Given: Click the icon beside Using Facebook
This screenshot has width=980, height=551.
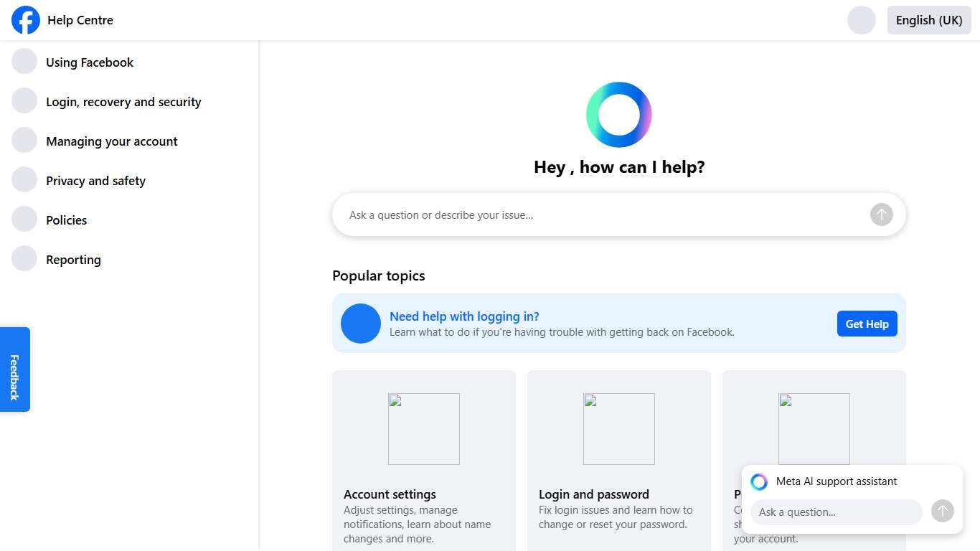Looking at the screenshot, I should pyautogui.click(x=24, y=62).
